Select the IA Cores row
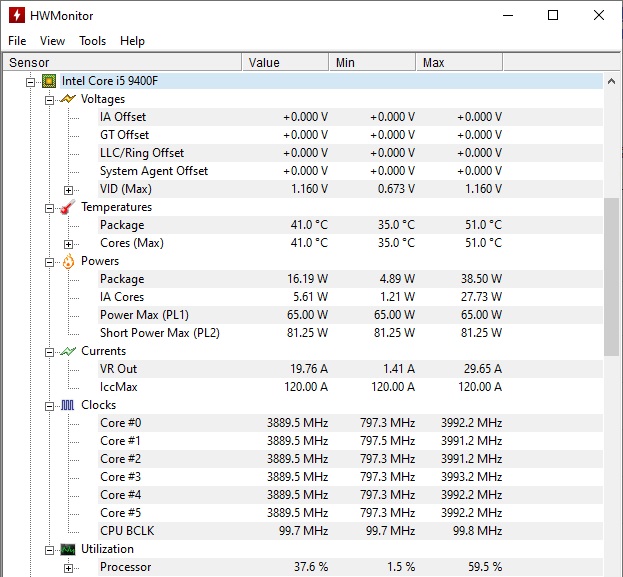623x577 pixels. (x=351, y=297)
